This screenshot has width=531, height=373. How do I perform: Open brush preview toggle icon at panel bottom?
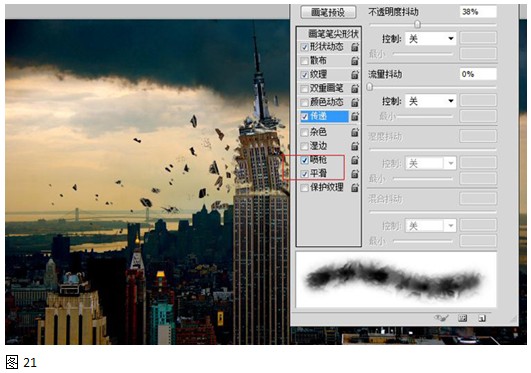pyautogui.click(x=441, y=318)
